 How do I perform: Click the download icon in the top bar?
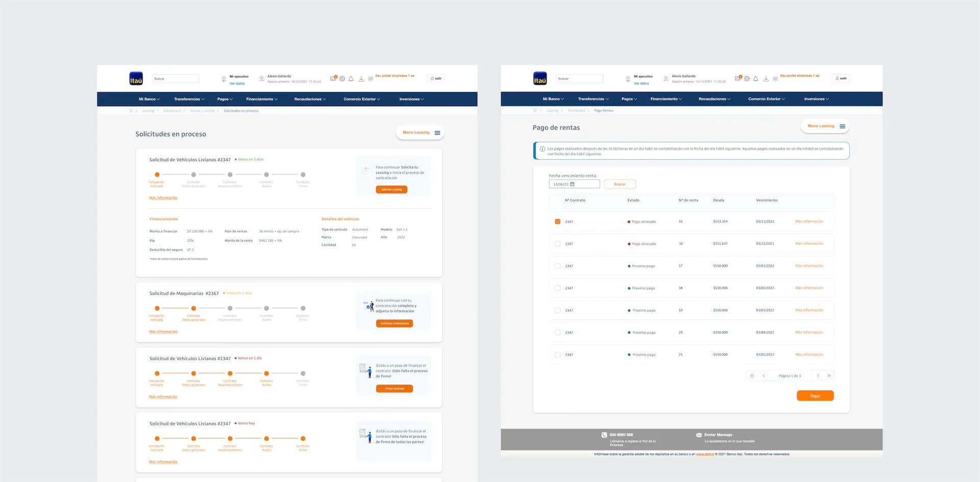click(x=361, y=78)
